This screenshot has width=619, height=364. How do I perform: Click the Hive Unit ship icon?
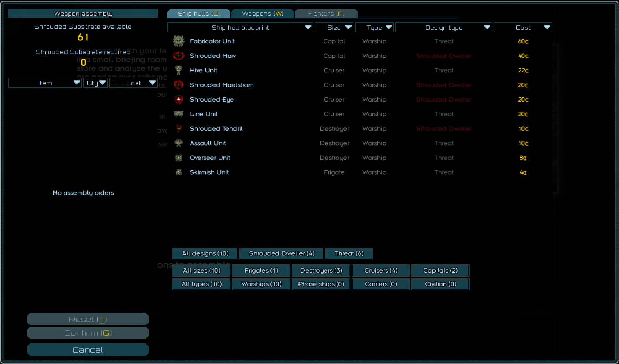click(x=179, y=70)
